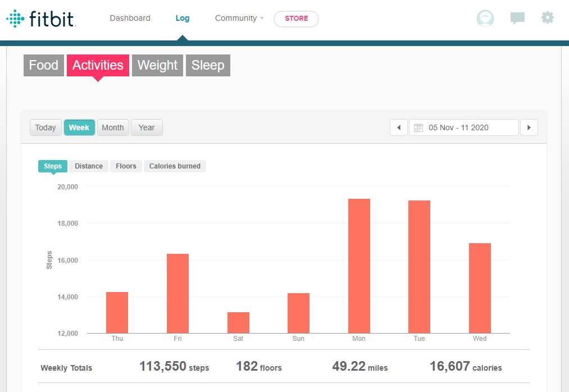
Task: Select the Log navigation item
Action: coord(183,18)
